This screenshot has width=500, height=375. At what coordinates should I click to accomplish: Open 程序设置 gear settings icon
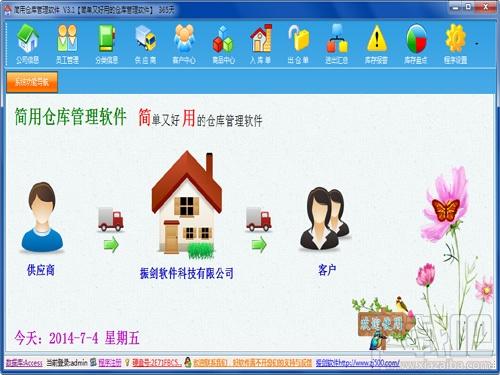pos(455,44)
